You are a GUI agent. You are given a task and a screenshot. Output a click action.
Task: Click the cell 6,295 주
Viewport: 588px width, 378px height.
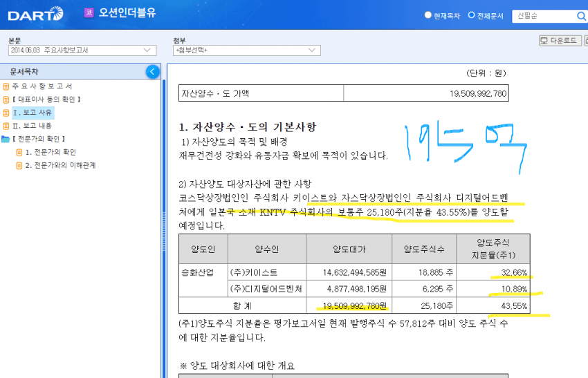point(424,289)
